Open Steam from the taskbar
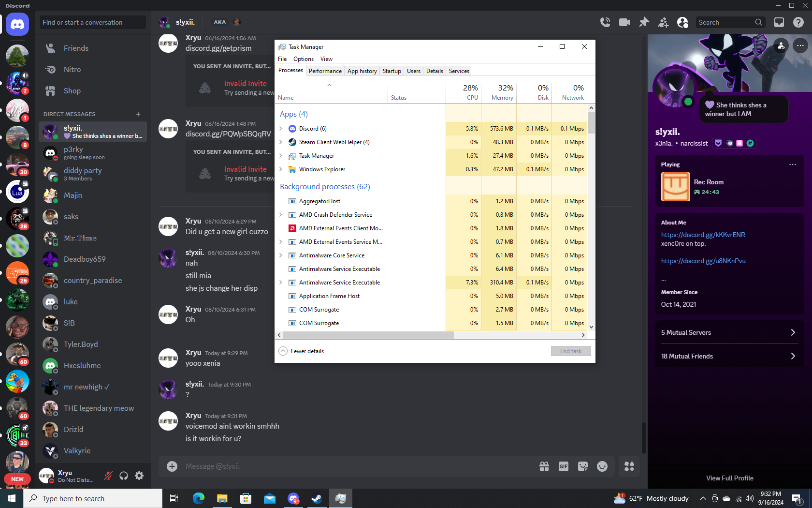 [317, 498]
